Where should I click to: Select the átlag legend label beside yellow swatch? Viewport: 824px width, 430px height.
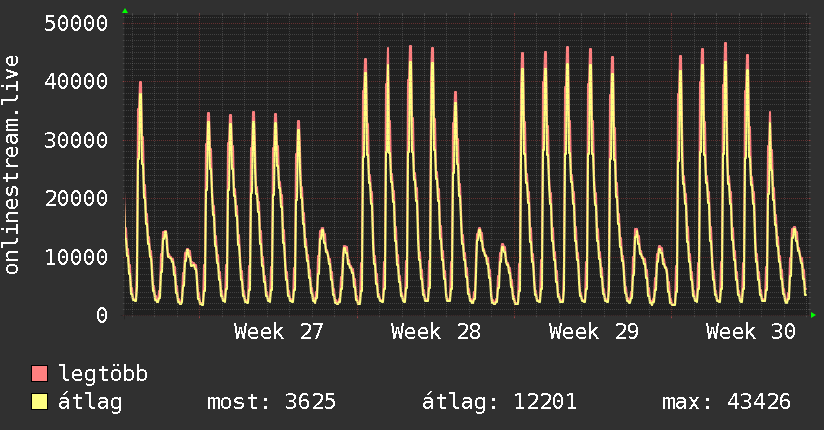coord(90,402)
